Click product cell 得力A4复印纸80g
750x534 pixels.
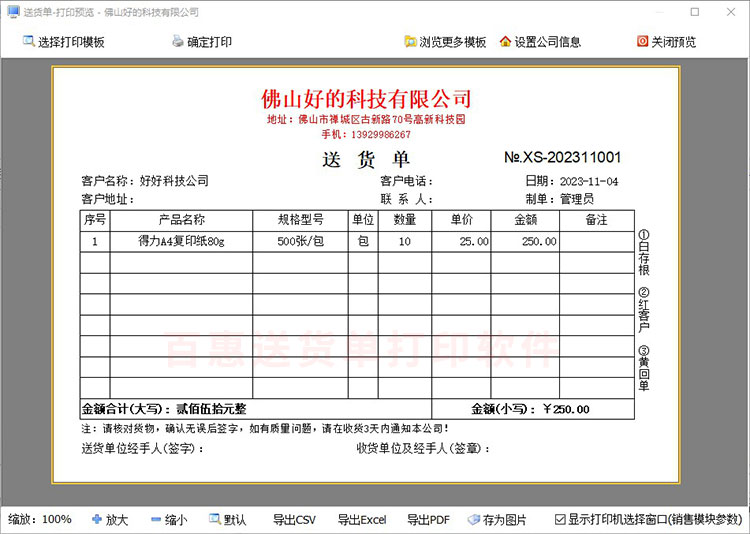[x=181, y=241]
